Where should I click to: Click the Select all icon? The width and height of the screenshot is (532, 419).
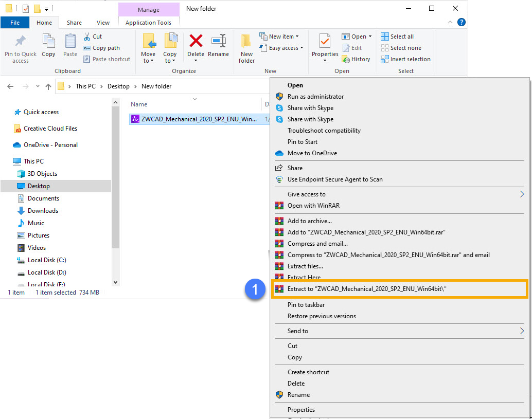pyautogui.click(x=385, y=37)
